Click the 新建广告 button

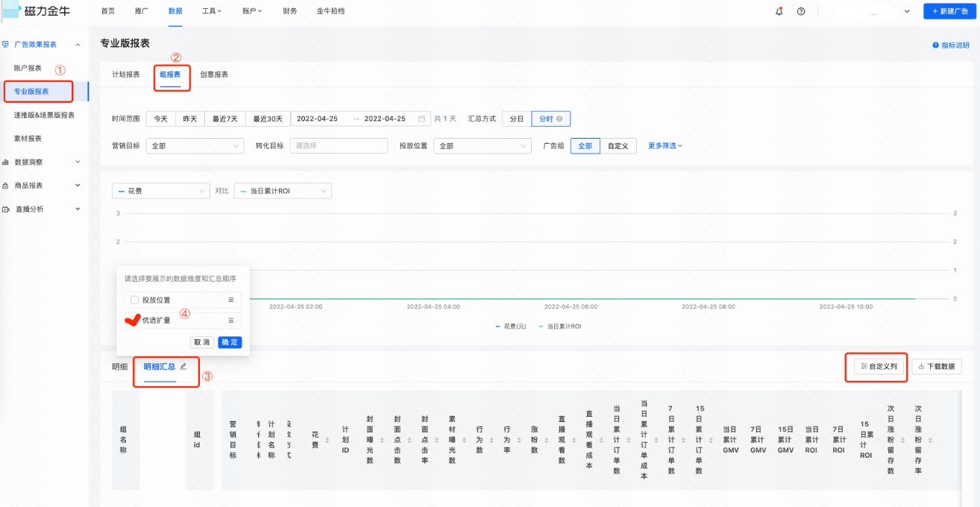tap(949, 11)
